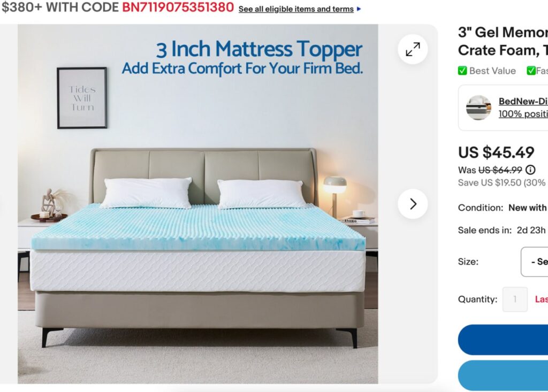The image size is (548, 392).
Task: Open the Size selection dropdown
Action: coord(535,262)
